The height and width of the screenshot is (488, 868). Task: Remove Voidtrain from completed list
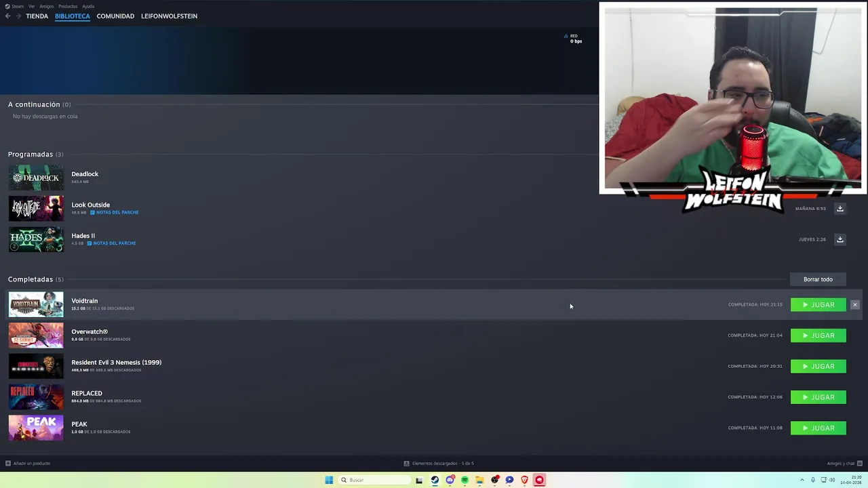tap(855, 305)
